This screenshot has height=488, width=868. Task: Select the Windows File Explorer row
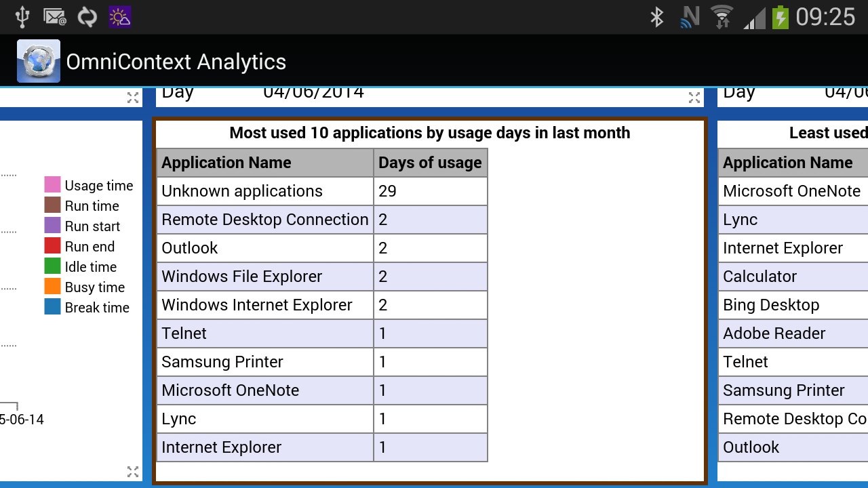(322, 277)
